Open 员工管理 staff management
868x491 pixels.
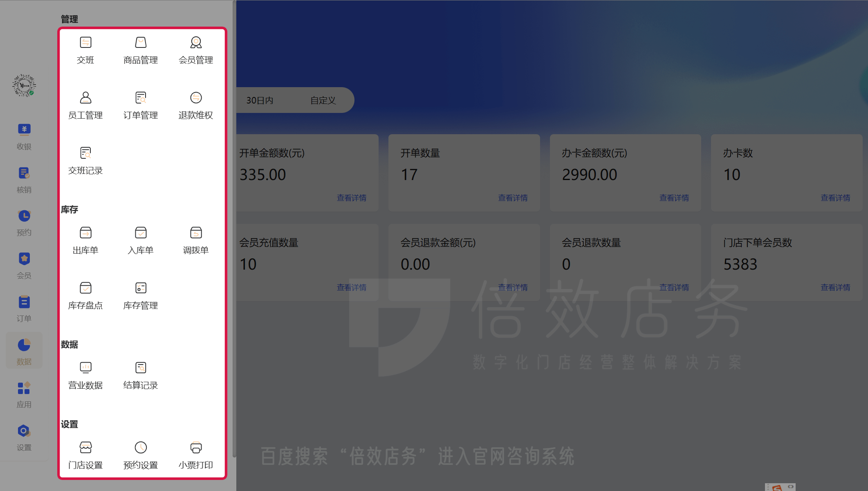85,106
